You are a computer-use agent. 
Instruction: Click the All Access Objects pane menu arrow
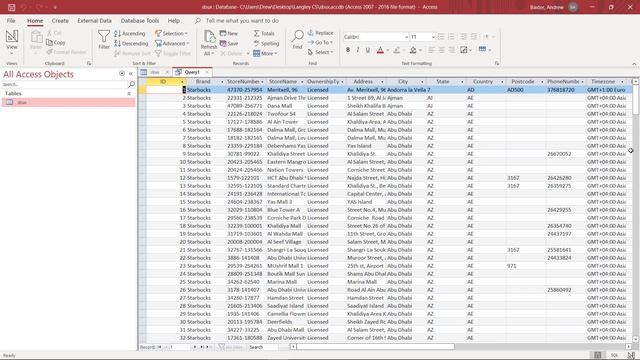coord(122,74)
